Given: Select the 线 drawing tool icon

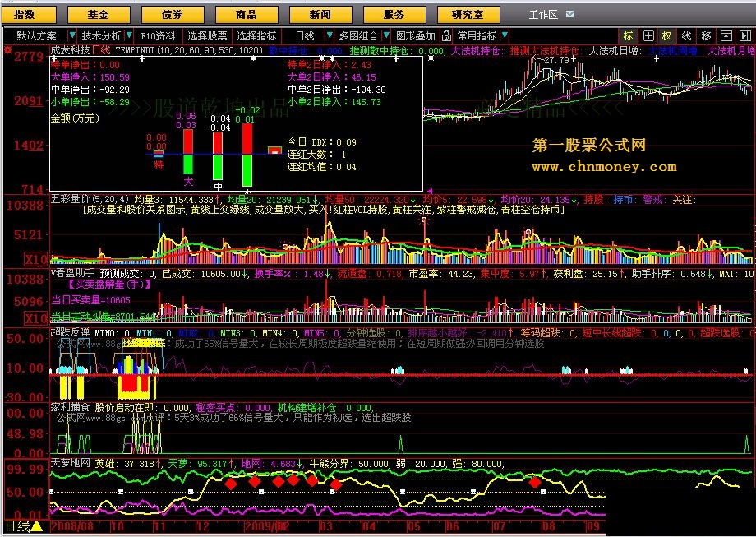Looking at the screenshot, I should pos(687,35).
